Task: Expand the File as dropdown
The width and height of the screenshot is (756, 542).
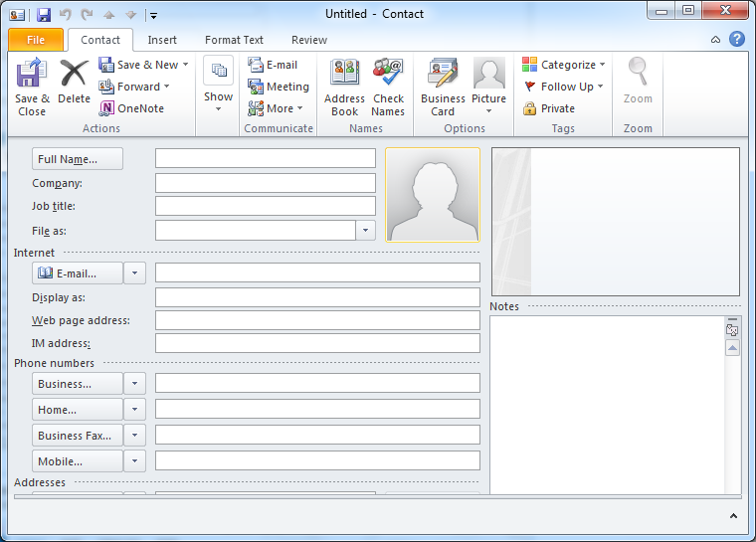Action: [x=365, y=231]
